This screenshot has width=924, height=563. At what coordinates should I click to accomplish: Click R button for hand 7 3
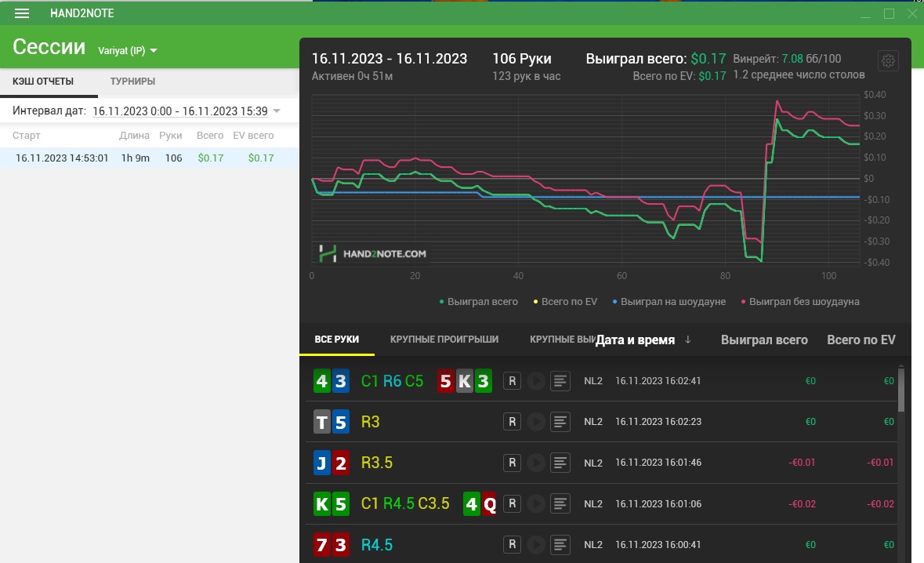(x=512, y=545)
